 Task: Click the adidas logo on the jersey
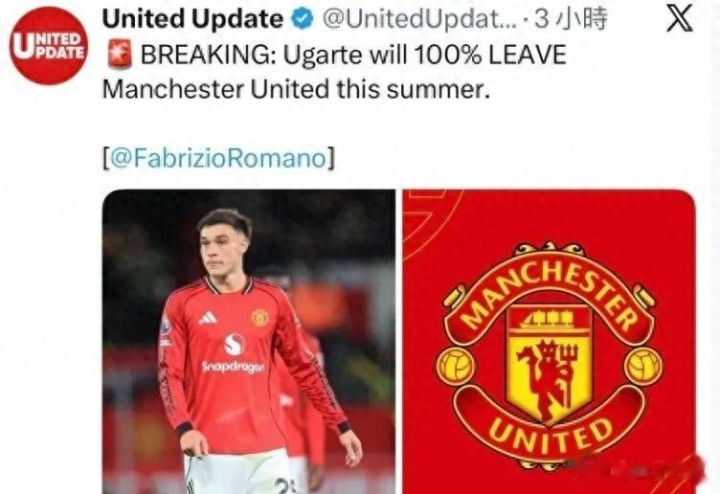click(208, 318)
